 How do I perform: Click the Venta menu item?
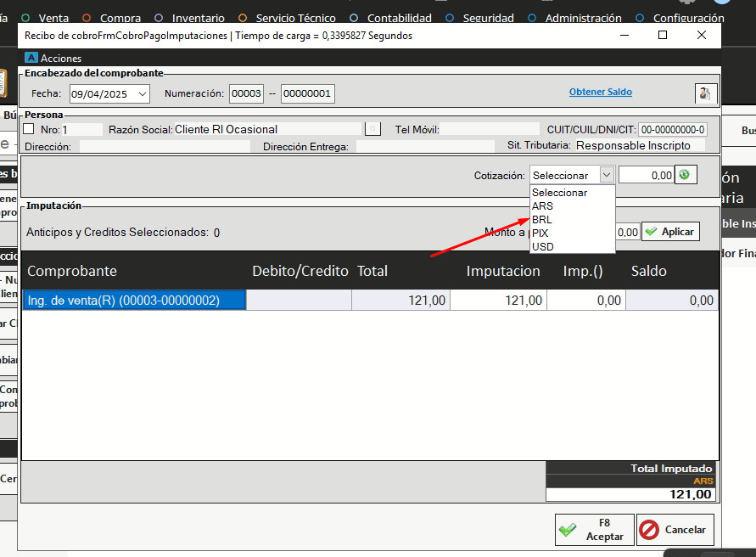click(x=53, y=18)
